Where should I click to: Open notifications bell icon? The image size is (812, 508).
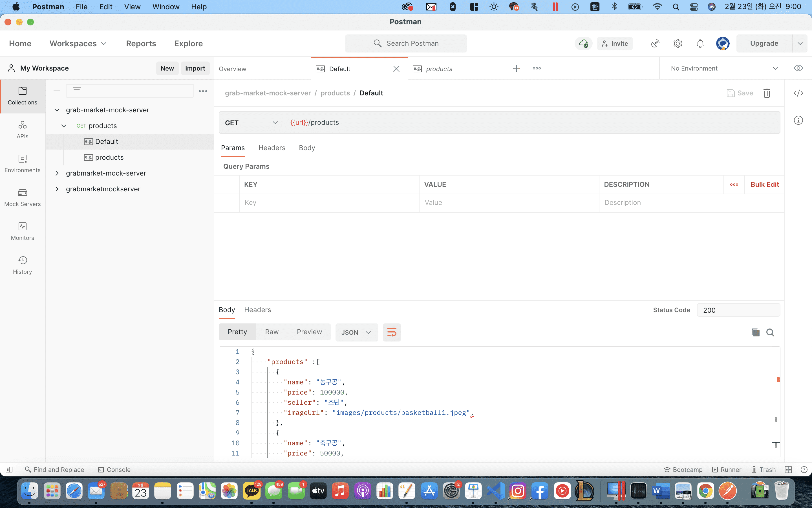point(700,43)
